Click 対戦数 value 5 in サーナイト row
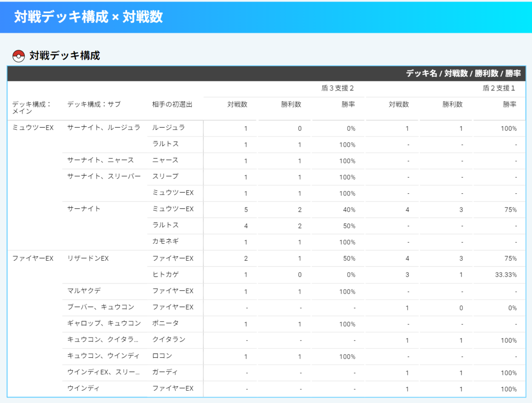Image resolution: width=532 pixels, height=403 pixels. [246, 210]
